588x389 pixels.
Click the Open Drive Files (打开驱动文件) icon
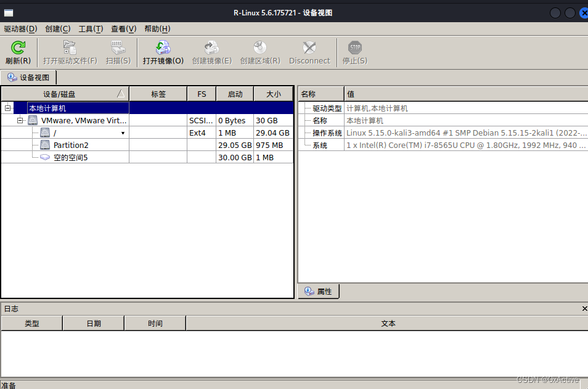70,47
